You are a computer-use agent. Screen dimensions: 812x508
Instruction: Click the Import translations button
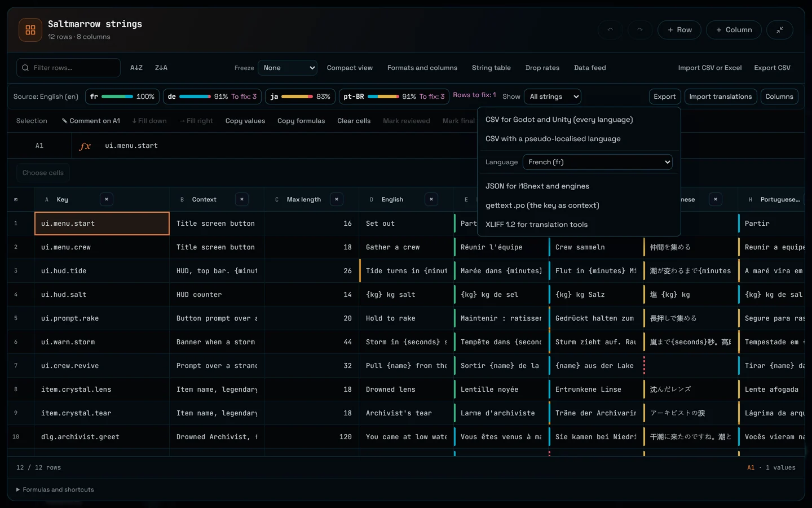pos(720,97)
